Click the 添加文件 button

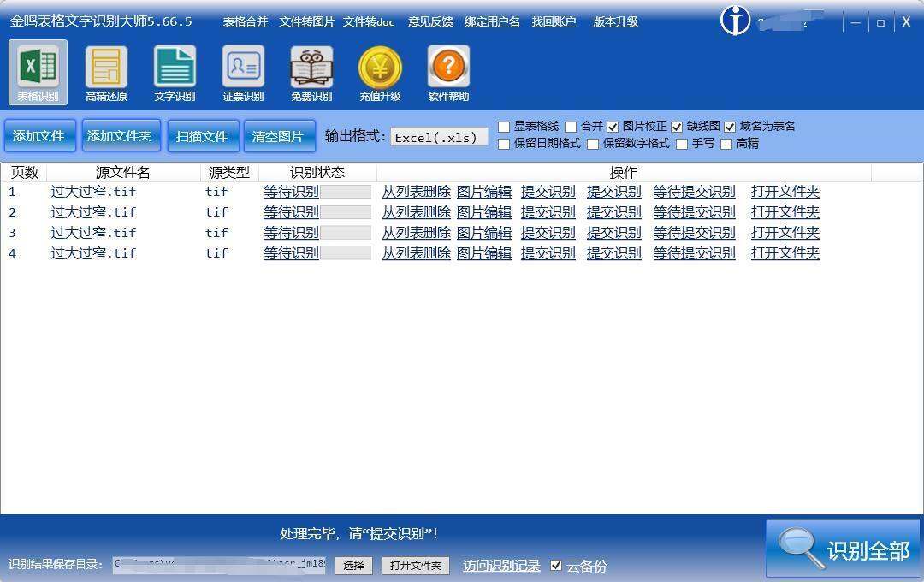pos(39,136)
